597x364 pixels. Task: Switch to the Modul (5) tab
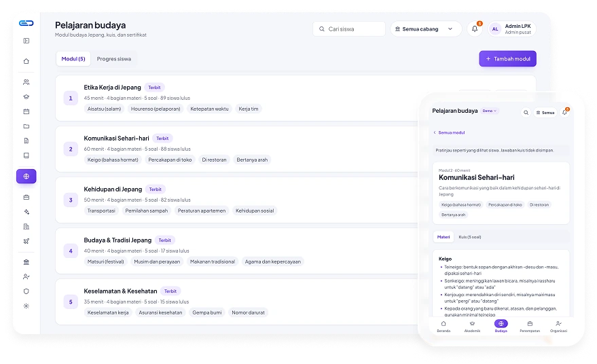73,59
